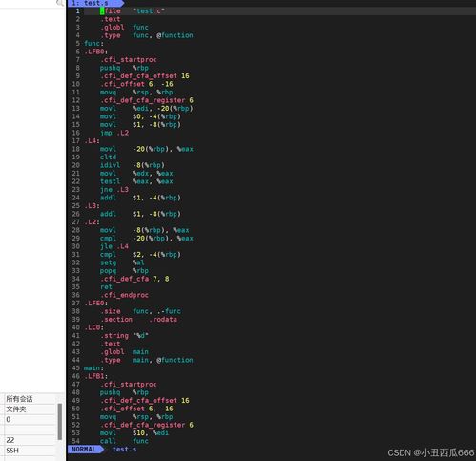The height and width of the screenshot is (461, 476).
Task: Click '.globl func' on line 3
Action: click(x=124, y=28)
